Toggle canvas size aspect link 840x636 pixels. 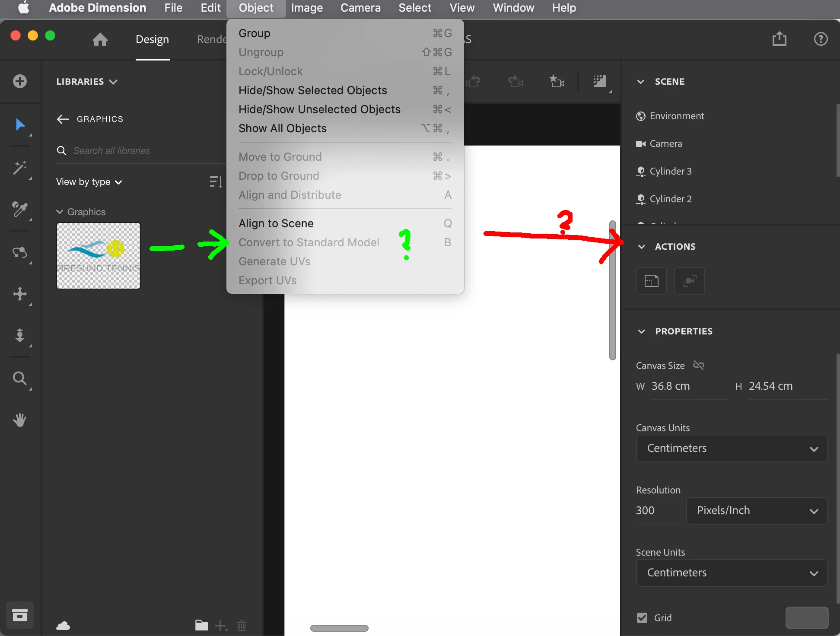[699, 366]
